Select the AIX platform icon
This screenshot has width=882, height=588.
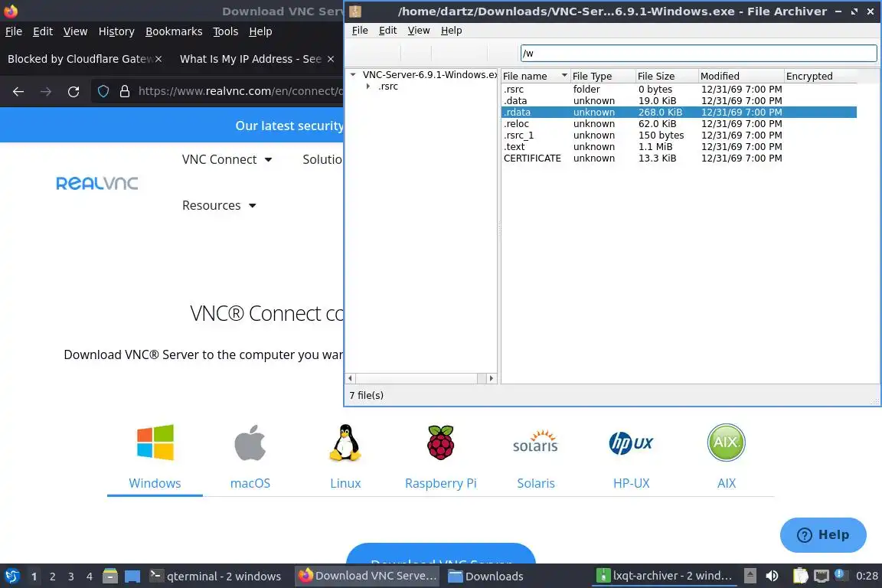click(x=726, y=443)
